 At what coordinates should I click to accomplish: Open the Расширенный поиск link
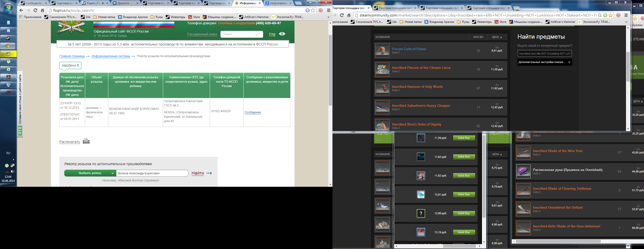tap(202, 34)
